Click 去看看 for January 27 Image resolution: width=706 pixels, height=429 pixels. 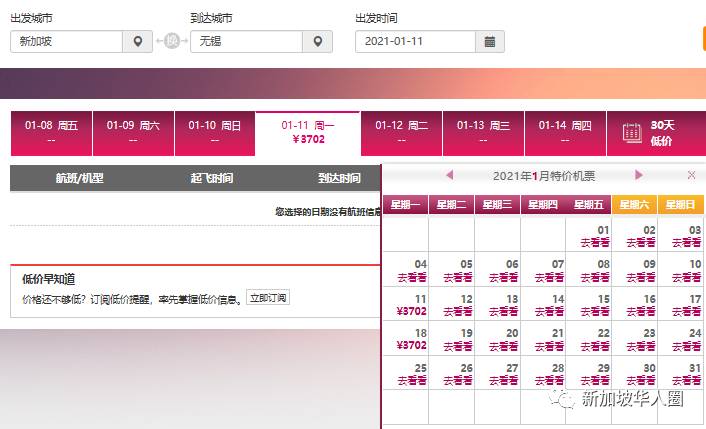point(503,381)
